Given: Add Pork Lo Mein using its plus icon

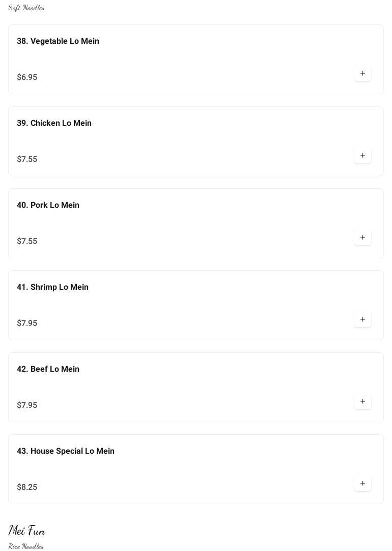Looking at the screenshot, I should coord(362,238).
